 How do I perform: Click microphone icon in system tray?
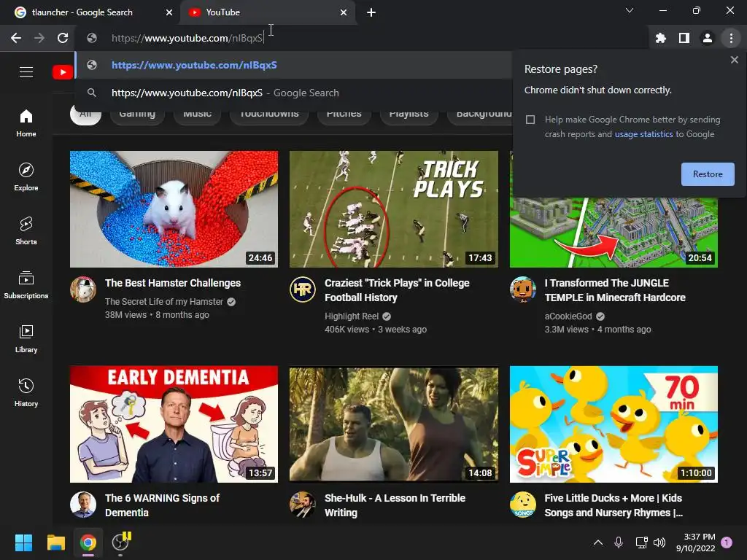pyautogui.click(x=619, y=542)
